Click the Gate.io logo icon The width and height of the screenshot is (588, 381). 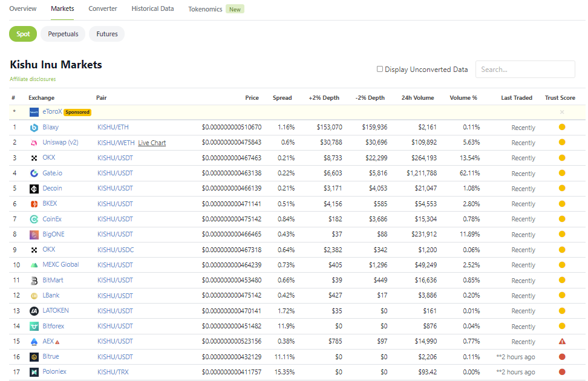pyautogui.click(x=34, y=173)
